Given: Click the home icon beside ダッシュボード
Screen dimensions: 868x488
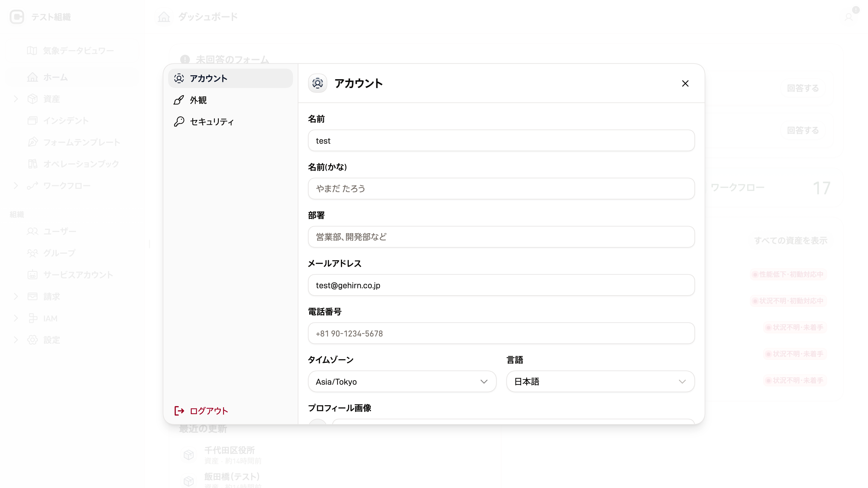Looking at the screenshot, I should point(164,17).
